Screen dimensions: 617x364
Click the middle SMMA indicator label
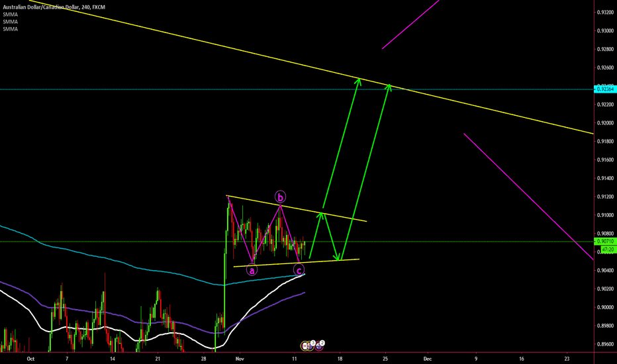[x=10, y=22]
